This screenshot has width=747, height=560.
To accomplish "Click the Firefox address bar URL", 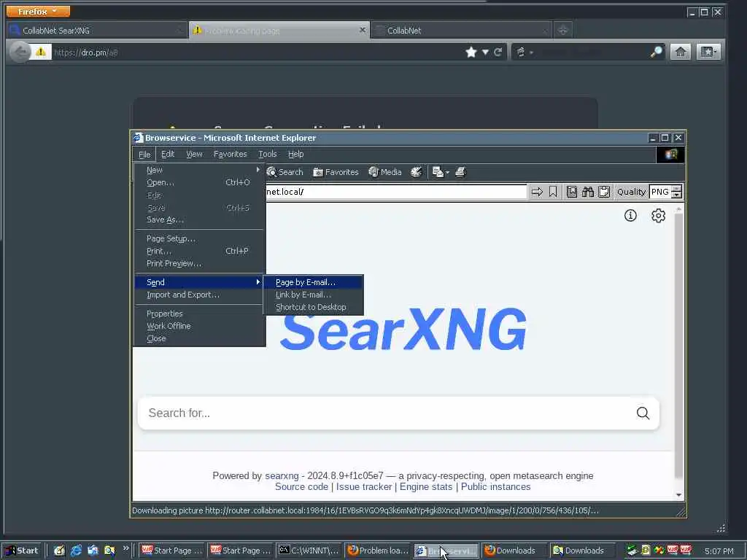I will tap(258, 52).
